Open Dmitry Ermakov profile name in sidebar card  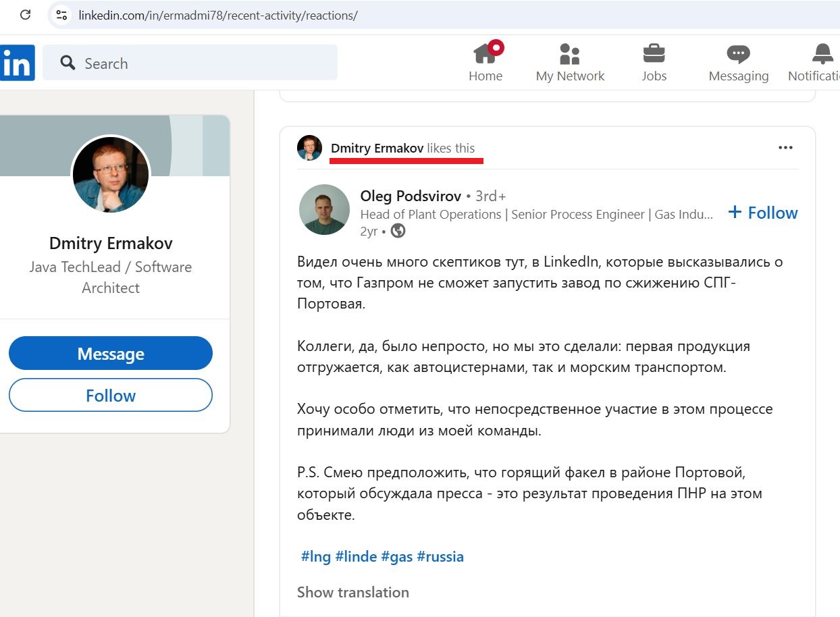click(111, 243)
